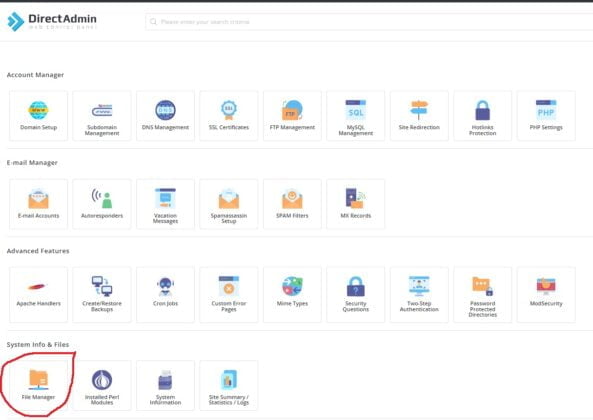Open MySQL Management
This screenshot has width=593, height=420.
[355, 116]
